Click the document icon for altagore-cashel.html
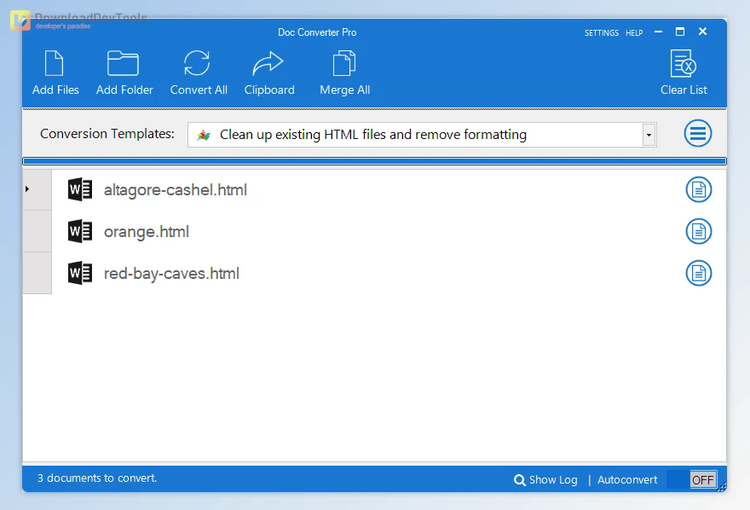Image resolution: width=750 pixels, height=510 pixels. click(x=699, y=190)
